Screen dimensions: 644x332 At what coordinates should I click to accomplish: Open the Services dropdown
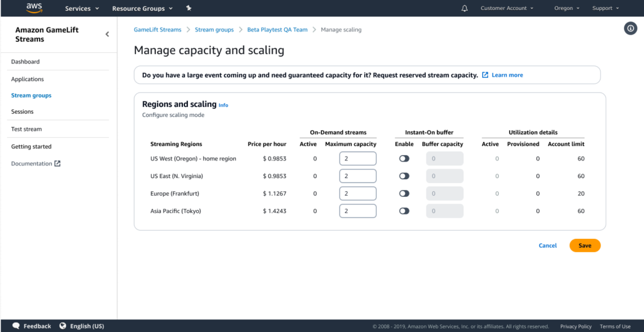pos(82,8)
